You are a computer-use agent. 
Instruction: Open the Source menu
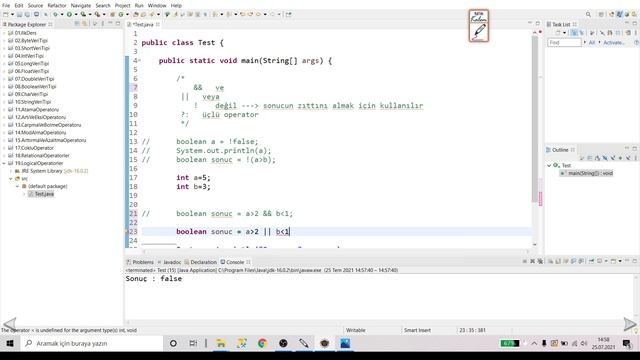(35, 5)
